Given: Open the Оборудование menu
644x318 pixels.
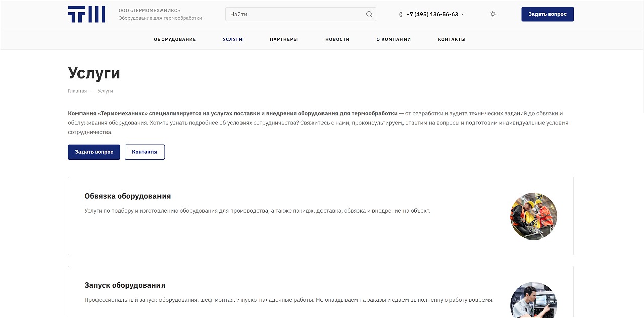Looking at the screenshot, I should (175, 39).
